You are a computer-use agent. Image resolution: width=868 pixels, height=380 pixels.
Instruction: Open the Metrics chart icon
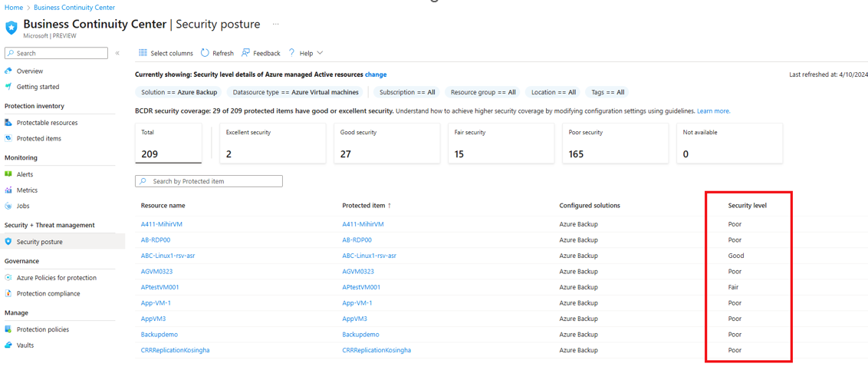point(8,190)
